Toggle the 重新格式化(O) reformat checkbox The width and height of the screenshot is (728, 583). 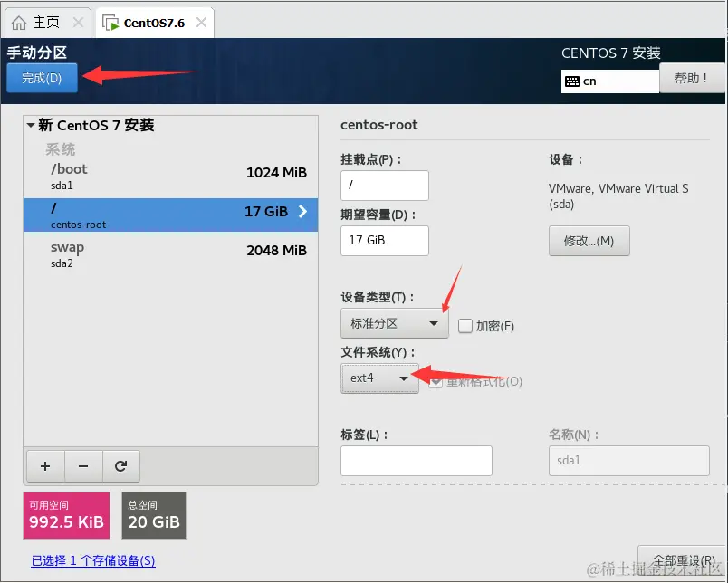pos(435,382)
